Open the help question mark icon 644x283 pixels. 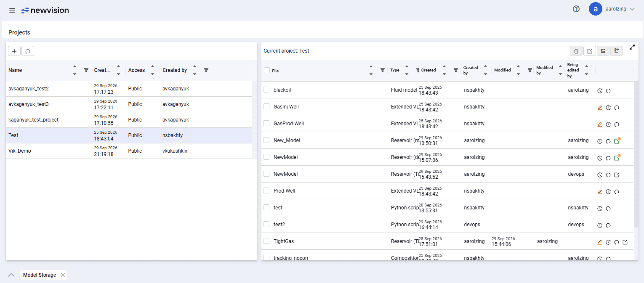click(576, 9)
